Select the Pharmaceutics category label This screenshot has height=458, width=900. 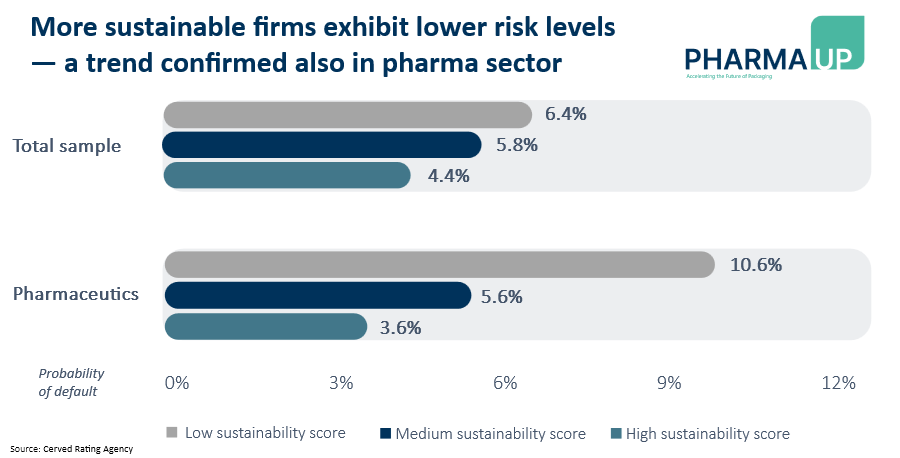[x=76, y=295]
